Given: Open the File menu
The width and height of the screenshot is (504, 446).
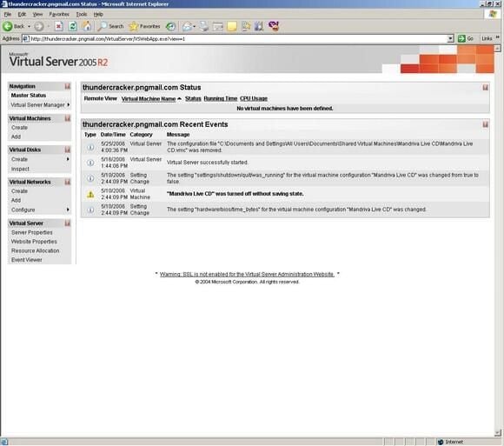Looking at the screenshot, I should [x=8, y=14].
